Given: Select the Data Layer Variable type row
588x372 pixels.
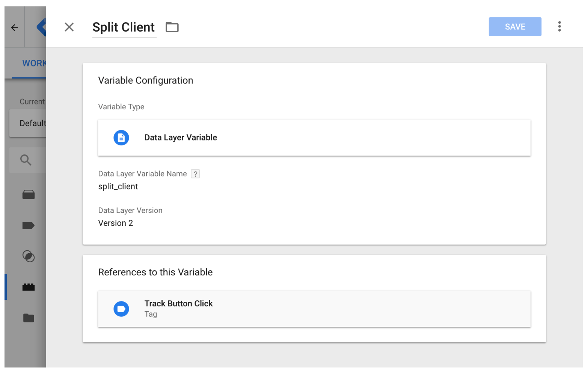Looking at the screenshot, I should (314, 138).
